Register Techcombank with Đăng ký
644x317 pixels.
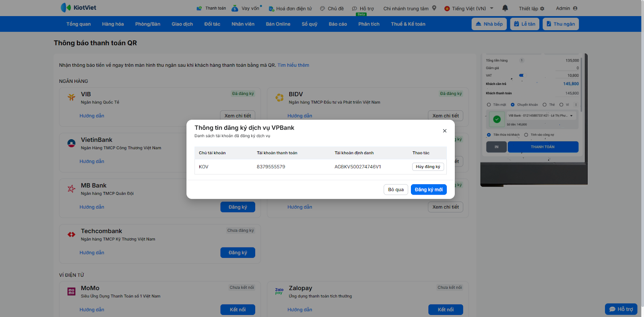tap(237, 253)
